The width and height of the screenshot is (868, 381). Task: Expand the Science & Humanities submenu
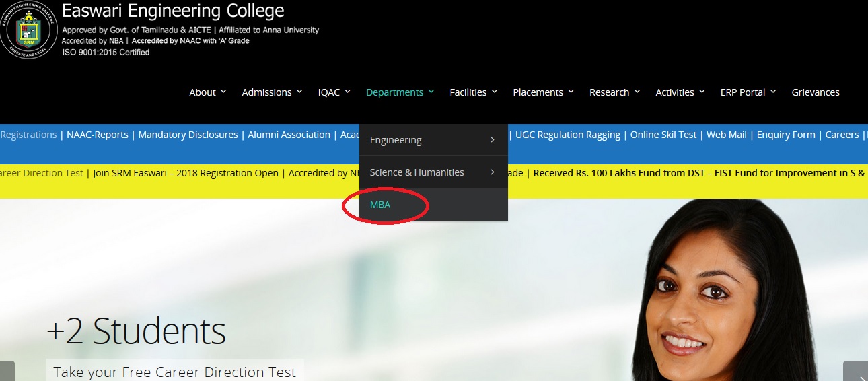(x=433, y=172)
